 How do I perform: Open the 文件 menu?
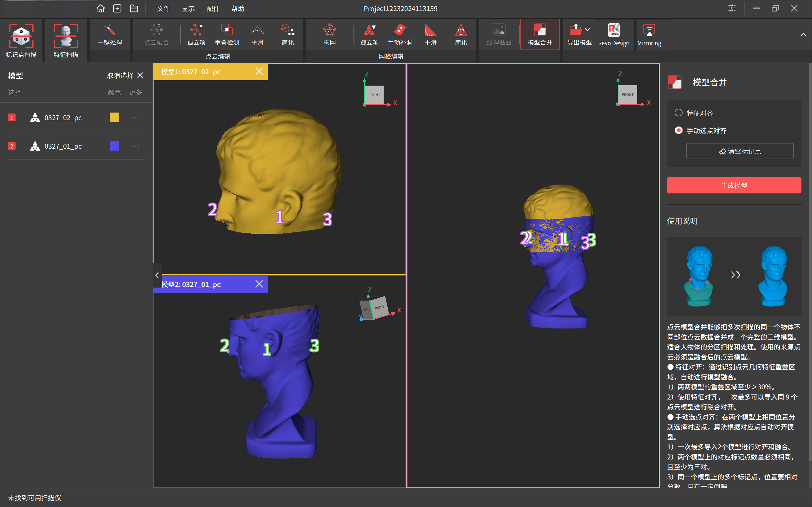coord(163,8)
